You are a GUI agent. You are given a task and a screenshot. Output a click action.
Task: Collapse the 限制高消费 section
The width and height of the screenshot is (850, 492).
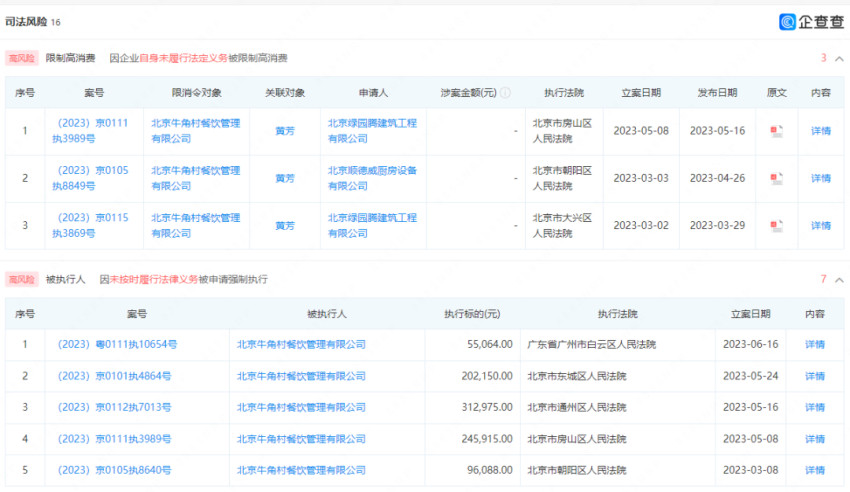pyautogui.click(x=839, y=59)
